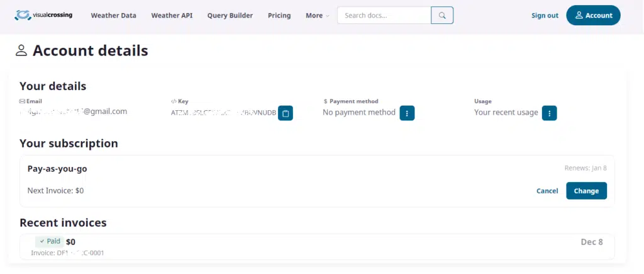Viewport: 644px width, 274px height.
Task: Click the Change subscription button
Action: tap(586, 191)
